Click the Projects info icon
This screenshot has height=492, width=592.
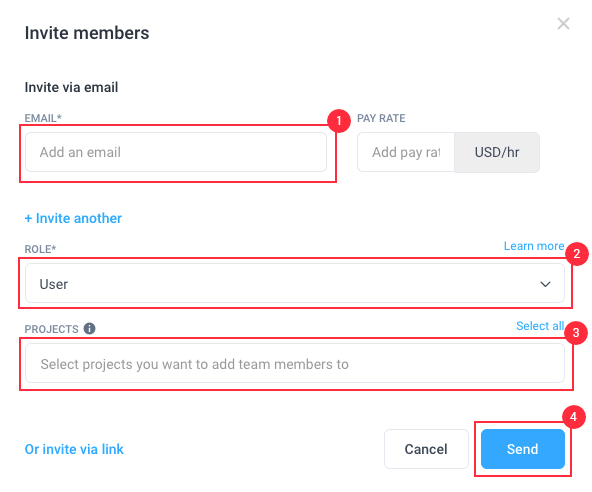89,328
